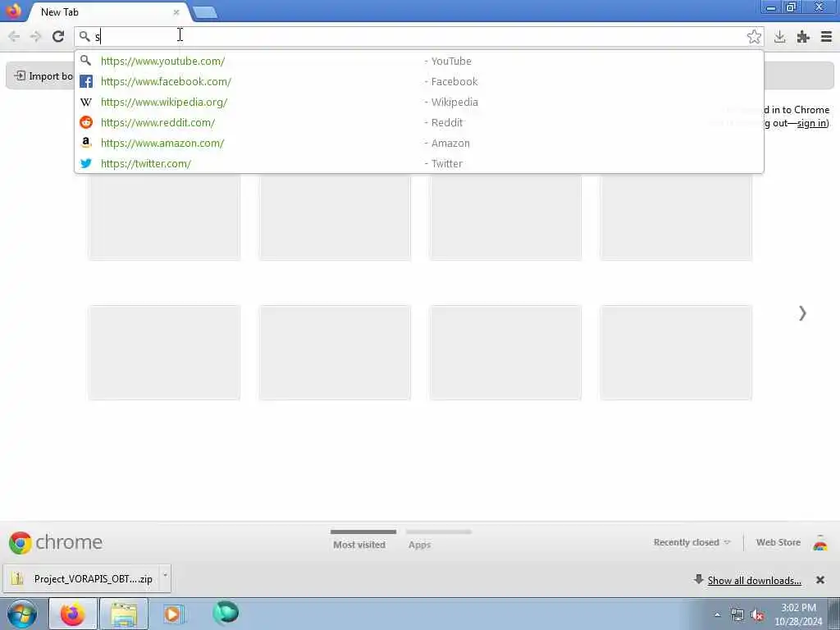Switch to the Apps section
This screenshot has height=630, width=840.
[419, 545]
